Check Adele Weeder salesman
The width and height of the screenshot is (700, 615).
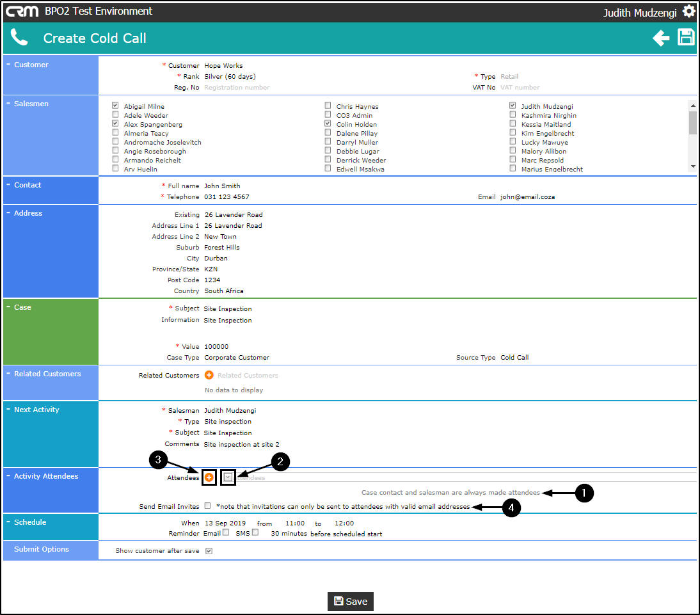(115, 115)
